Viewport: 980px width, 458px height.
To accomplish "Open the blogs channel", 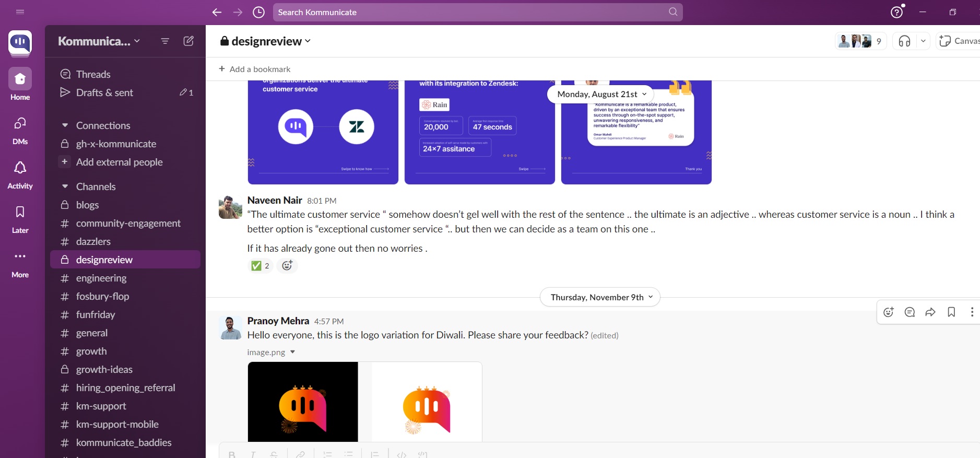I will (125, 205).
